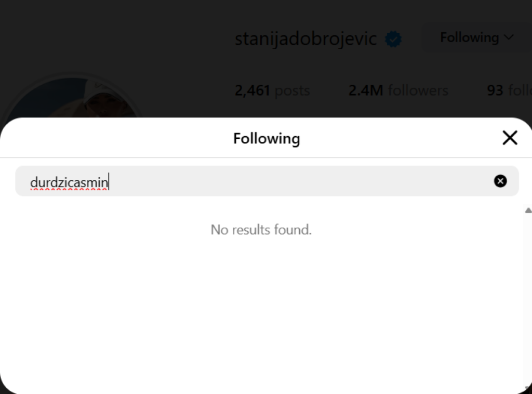Image resolution: width=532 pixels, height=394 pixels.
Task: Clear the search field with the X icon
Action: [x=500, y=181]
